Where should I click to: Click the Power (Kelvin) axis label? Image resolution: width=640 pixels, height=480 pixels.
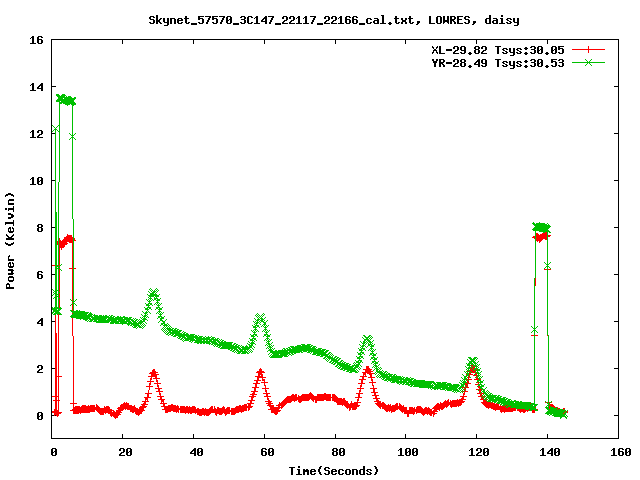pyautogui.click(x=10, y=241)
